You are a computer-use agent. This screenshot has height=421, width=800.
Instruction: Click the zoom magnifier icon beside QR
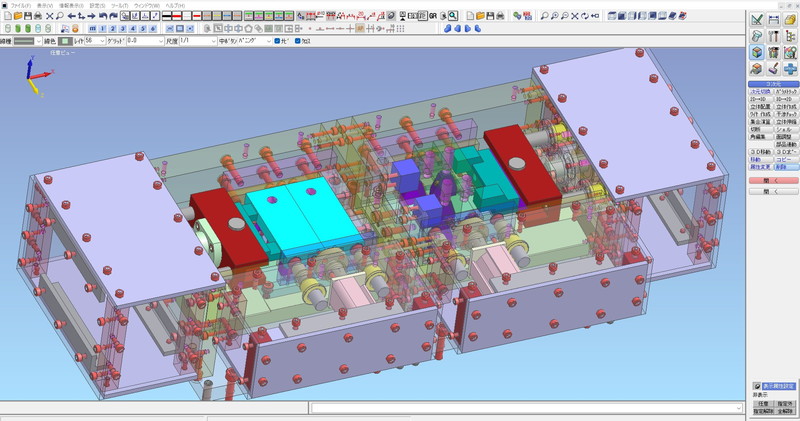pos(453,17)
